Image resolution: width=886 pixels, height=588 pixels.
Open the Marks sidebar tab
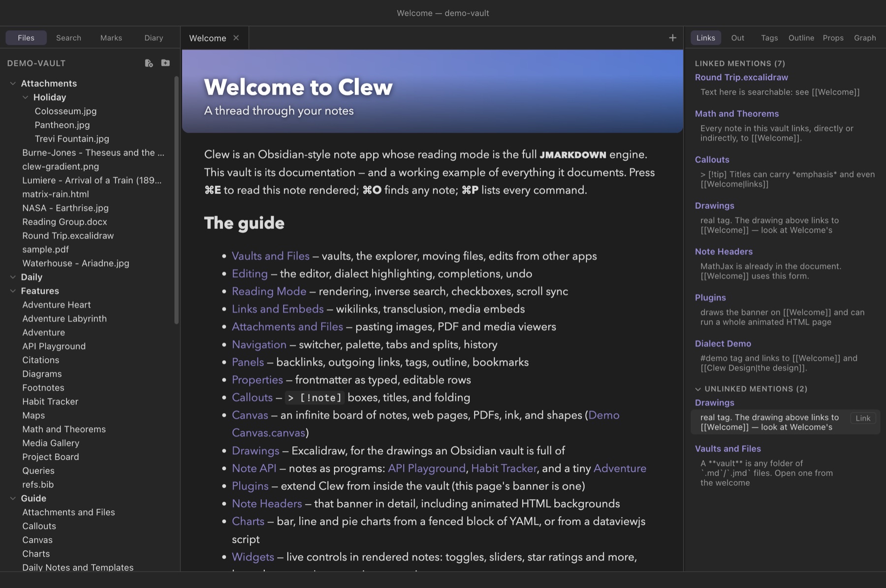(111, 38)
